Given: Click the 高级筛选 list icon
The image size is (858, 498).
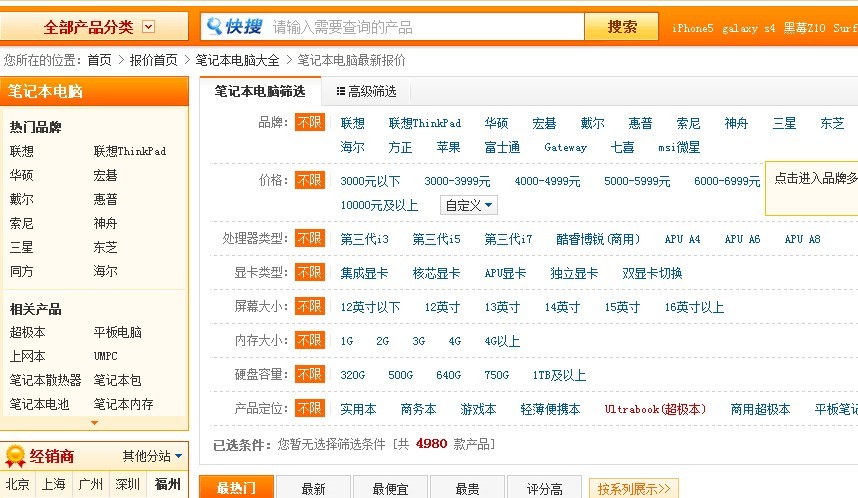Looking at the screenshot, I should click(341, 91).
